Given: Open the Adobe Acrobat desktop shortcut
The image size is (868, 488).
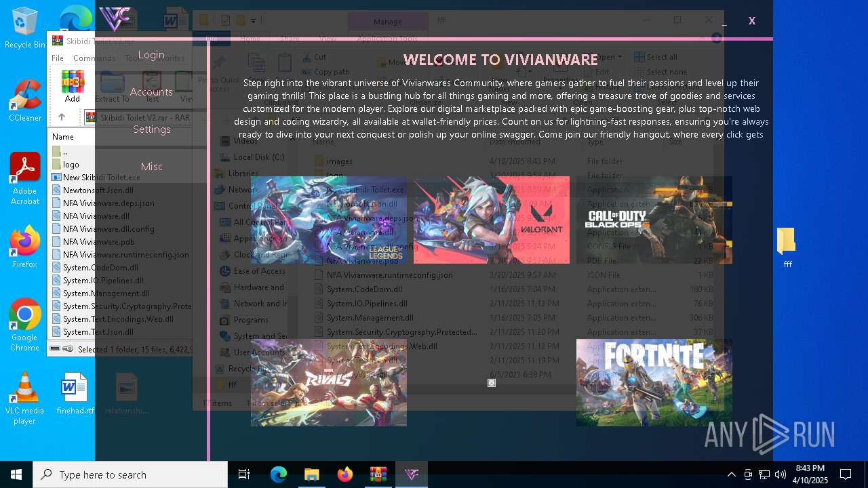Looking at the screenshot, I should (24, 179).
